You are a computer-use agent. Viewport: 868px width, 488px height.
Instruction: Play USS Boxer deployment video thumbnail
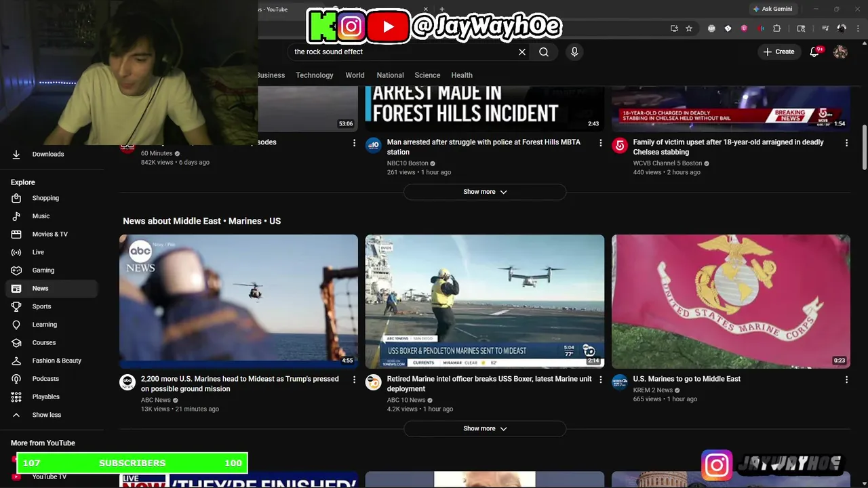[485, 302]
